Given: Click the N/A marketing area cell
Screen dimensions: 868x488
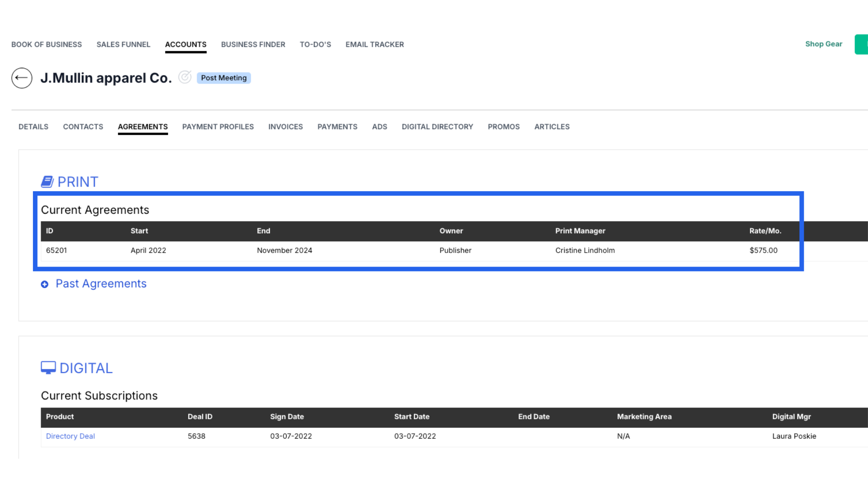Looking at the screenshot, I should point(623,436).
